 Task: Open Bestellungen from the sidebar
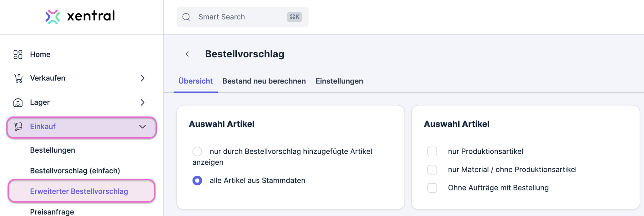pyautogui.click(x=52, y=150)
